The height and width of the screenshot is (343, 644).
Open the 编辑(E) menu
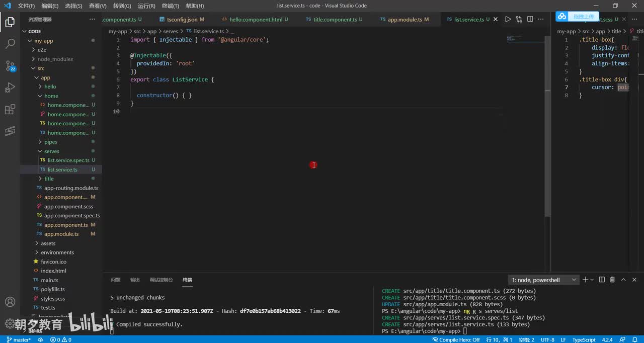pos(50,6)
